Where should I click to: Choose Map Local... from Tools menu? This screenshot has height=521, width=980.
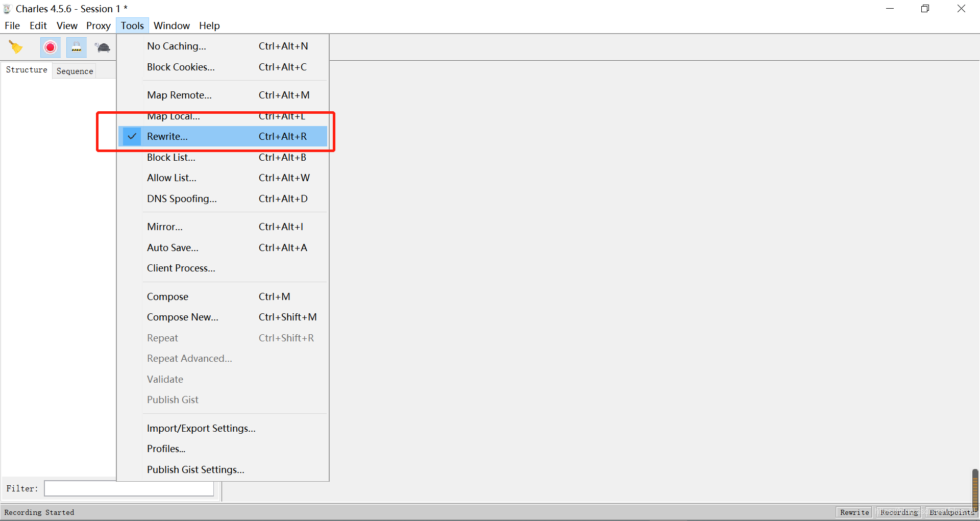223,116
